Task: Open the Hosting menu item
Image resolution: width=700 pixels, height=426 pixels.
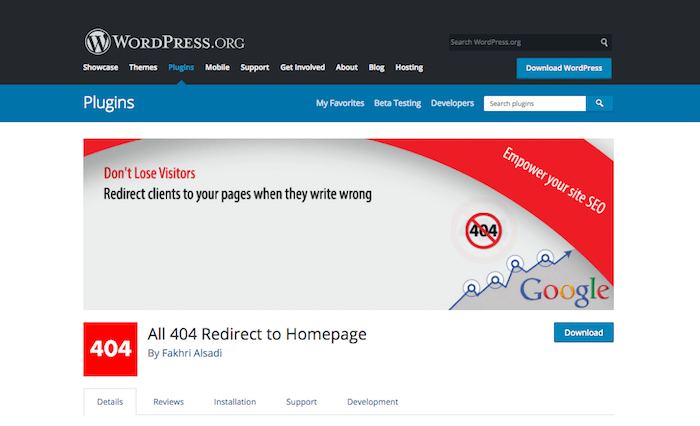Action: [x=409, y=68]
